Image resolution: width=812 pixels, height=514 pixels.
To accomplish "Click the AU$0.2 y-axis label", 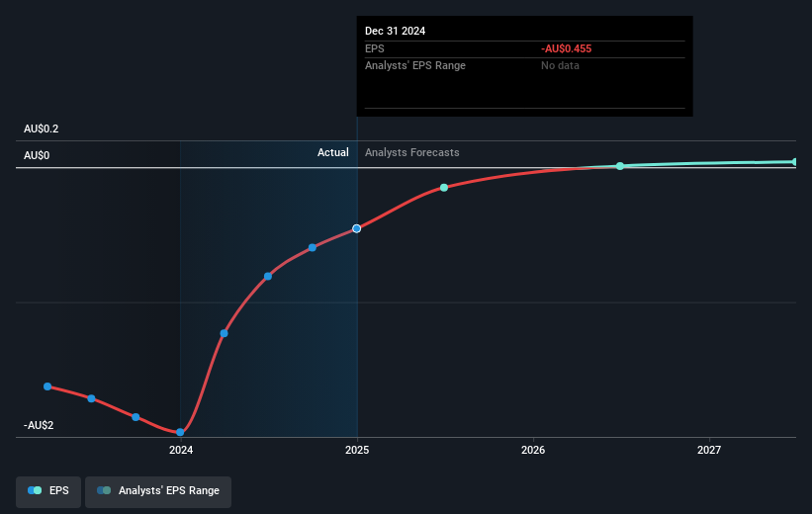I will tap(41, 128).
